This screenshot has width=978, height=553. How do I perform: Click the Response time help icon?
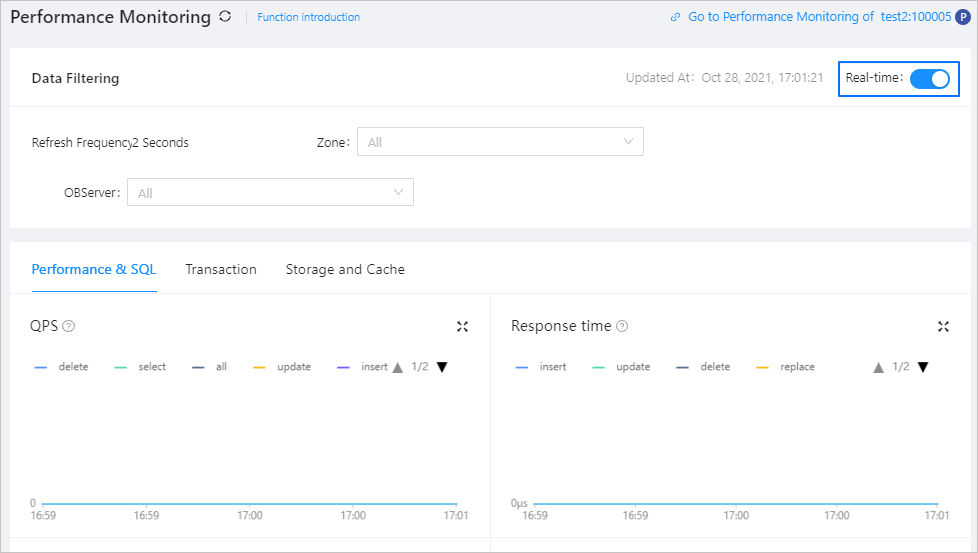point(622,326)
